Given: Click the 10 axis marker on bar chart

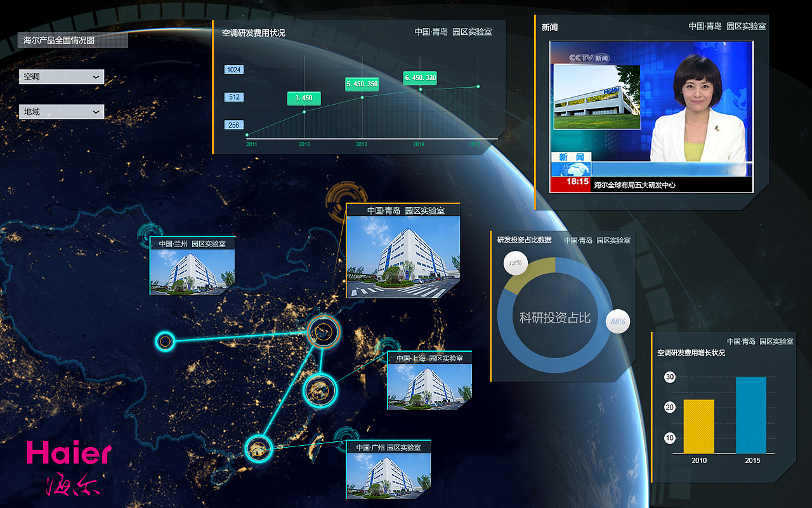Looking at the screenshot, I should point(670,438).
